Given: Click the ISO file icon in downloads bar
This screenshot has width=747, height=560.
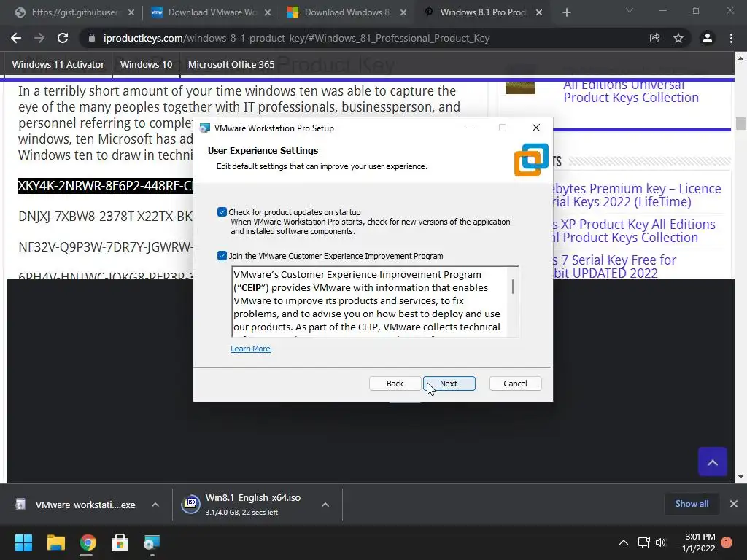Looking at the screenshot, I should [x=190, y=504].
